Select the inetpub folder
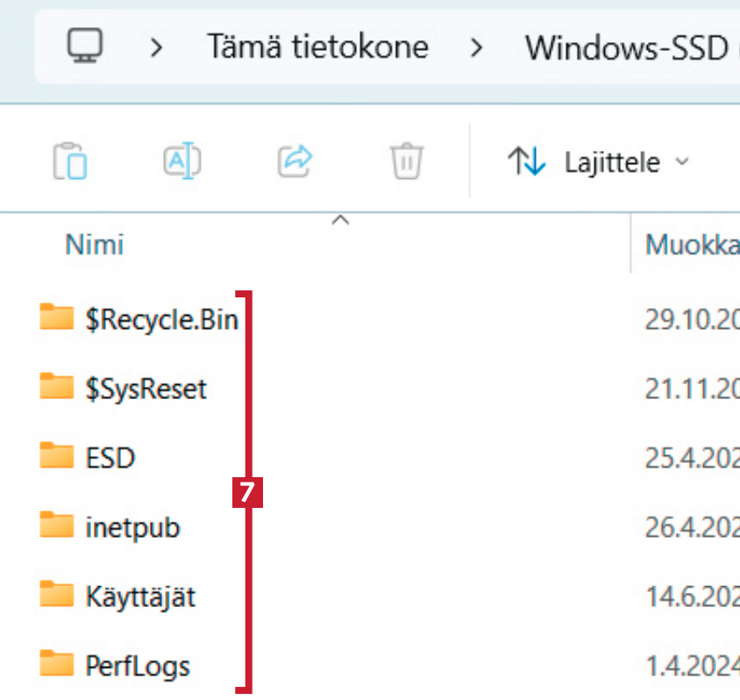This screenshot has height=700, width=740. [x=133, y=527]
